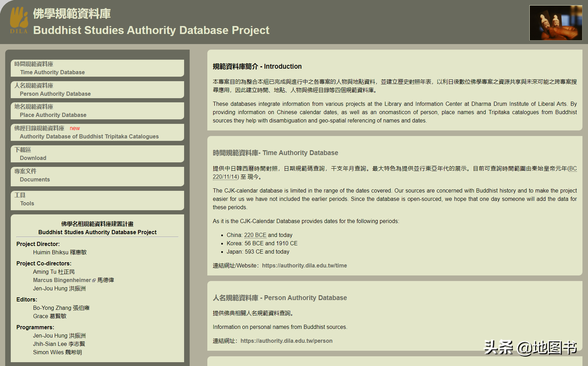588x366 pixels.
Task: Go to the Download menu item
Action: [97, 154]
